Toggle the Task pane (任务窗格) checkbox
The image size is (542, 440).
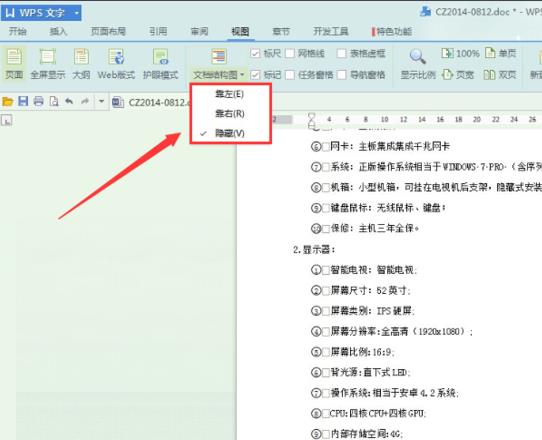point(290,75)
